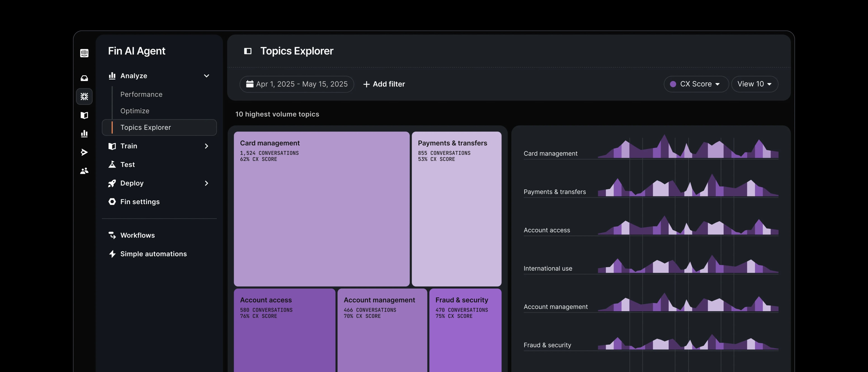The image size is (868, 372).
Task: Click the calendar icon in the date filter
Action: point(250,84)
